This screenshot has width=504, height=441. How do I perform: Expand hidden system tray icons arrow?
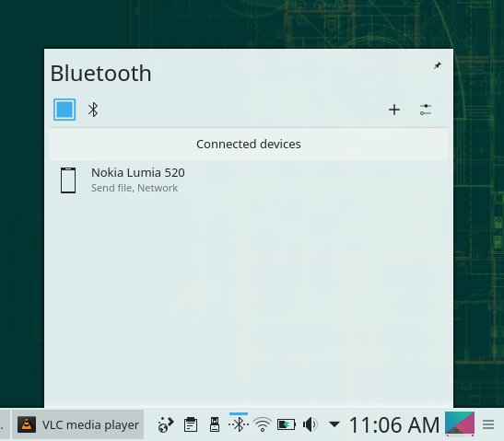coord(334,424)
